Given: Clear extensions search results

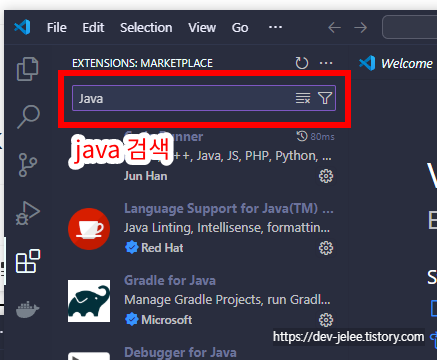Looking at the screenshot, I should 303,98.
